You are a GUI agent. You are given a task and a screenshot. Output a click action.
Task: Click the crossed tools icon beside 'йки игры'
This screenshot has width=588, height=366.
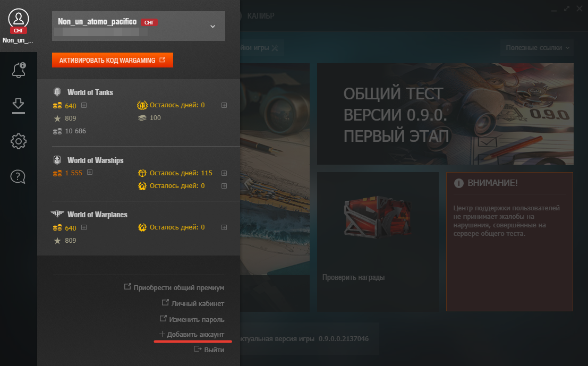(275, 48)
